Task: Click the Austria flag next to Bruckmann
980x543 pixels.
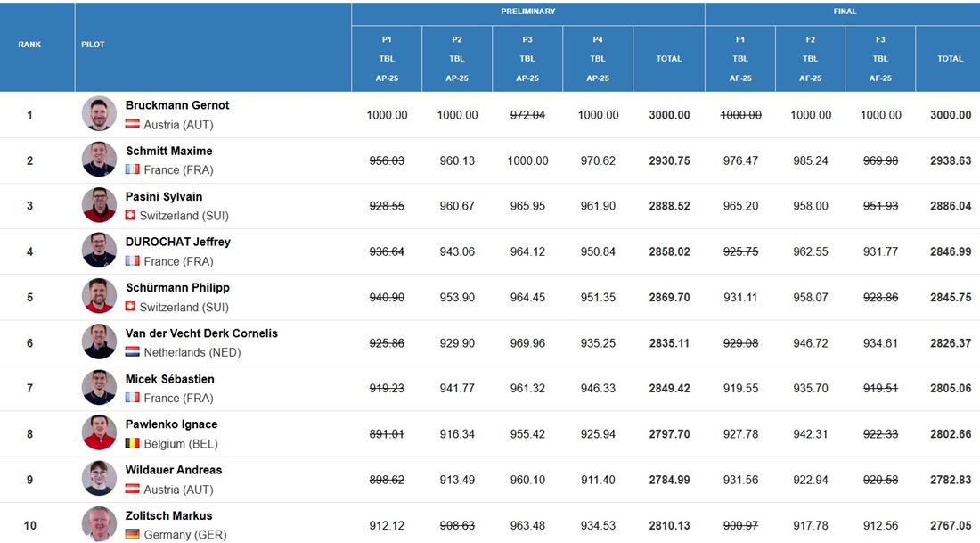Action: click(132, 125)
